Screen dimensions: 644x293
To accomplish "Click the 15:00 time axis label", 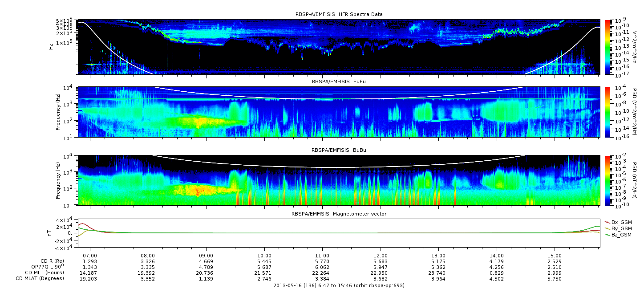I will (x=554, y=255).
